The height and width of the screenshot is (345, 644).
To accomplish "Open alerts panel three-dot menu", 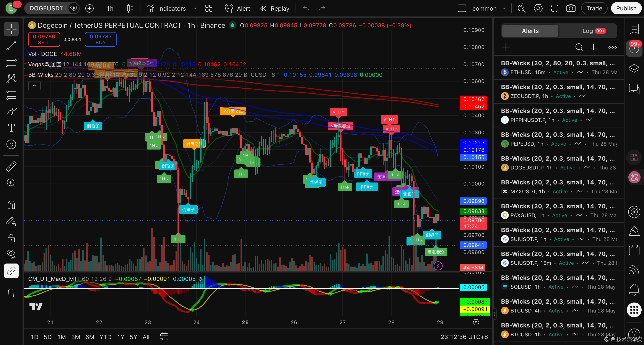I will [612, 47].
